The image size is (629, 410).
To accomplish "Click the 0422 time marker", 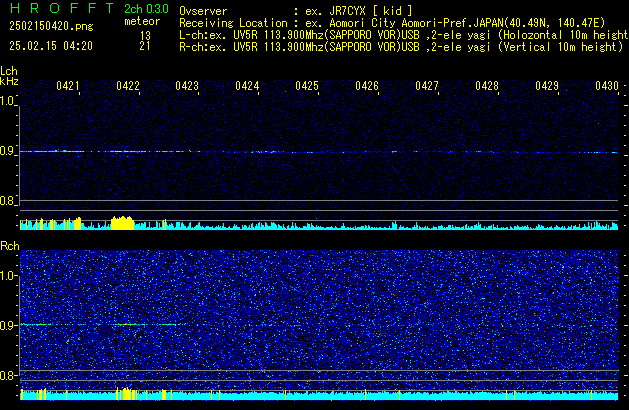I will [128, 86].
